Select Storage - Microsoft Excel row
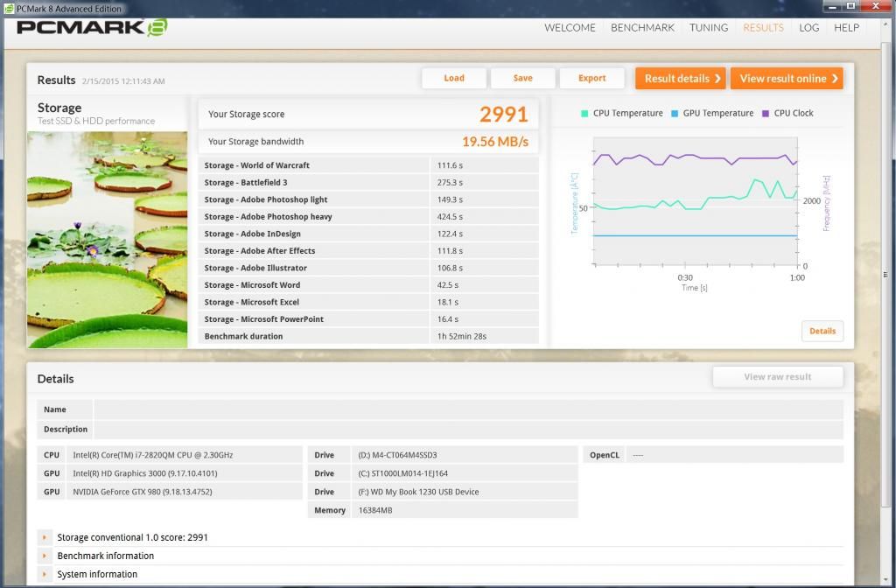The image size is (896, 588). pyautogui.click(x=368, y=302)
